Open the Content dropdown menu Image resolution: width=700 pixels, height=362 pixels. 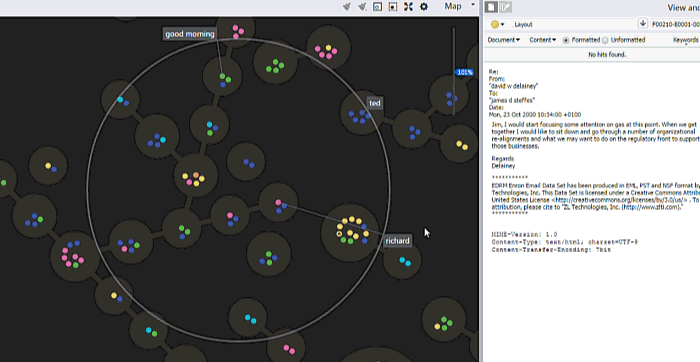[x=542, y=40]
